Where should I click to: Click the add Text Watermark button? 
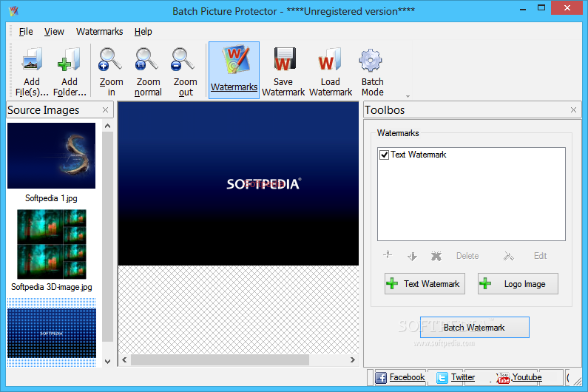tap(425, 283)
